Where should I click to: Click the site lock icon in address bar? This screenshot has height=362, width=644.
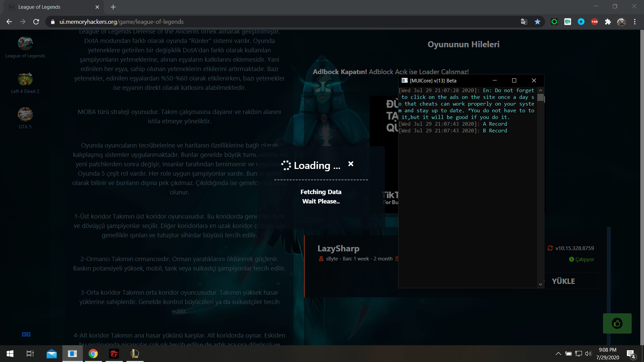(x=53, y=22)
